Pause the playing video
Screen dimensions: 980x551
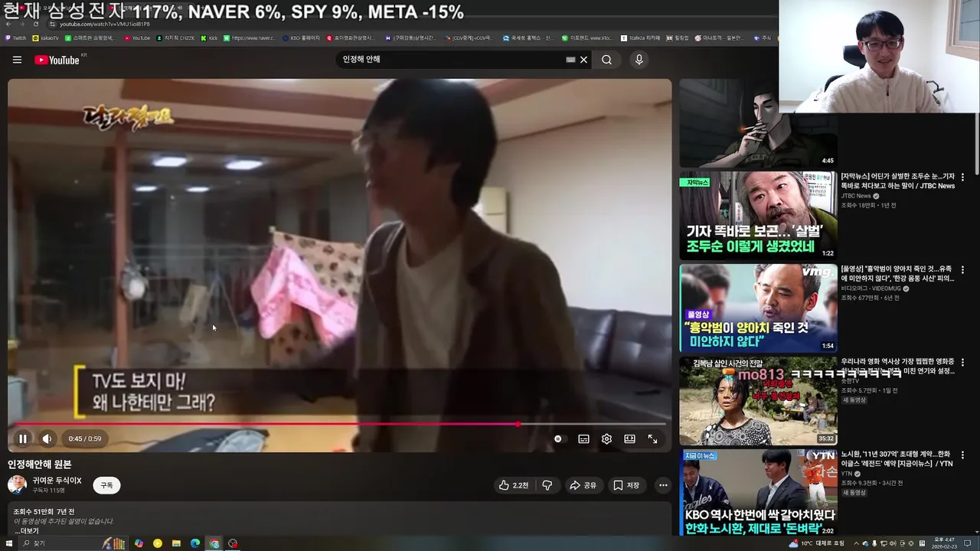click(23, 439)
